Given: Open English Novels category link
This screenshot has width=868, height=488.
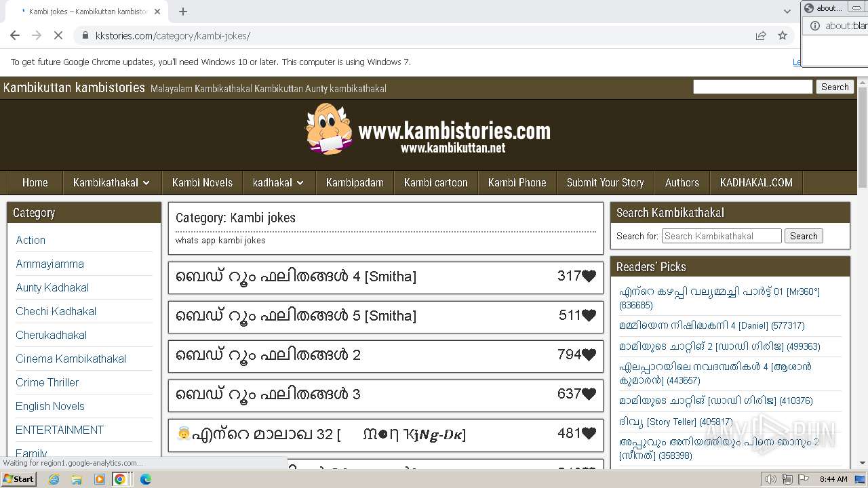Looking at the screenshot, I should 50,406.
